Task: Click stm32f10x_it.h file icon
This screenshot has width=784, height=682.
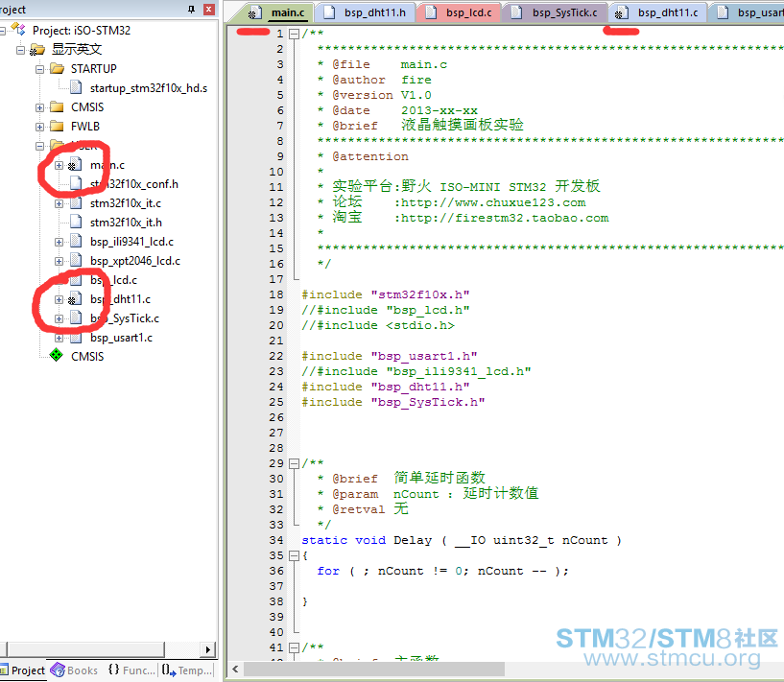Action: (x=76, y=222)
